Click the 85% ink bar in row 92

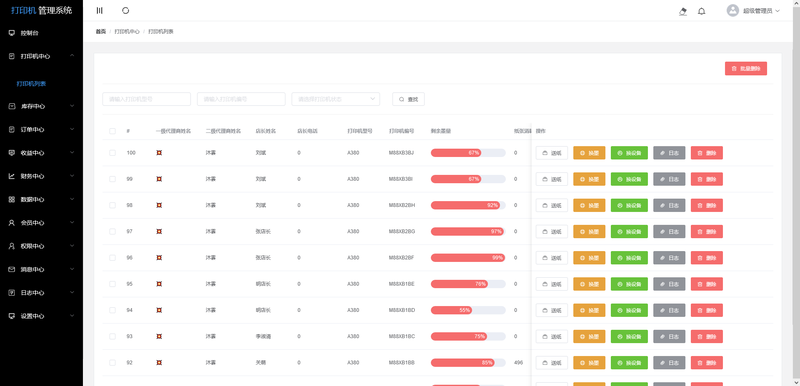point(468,363)
